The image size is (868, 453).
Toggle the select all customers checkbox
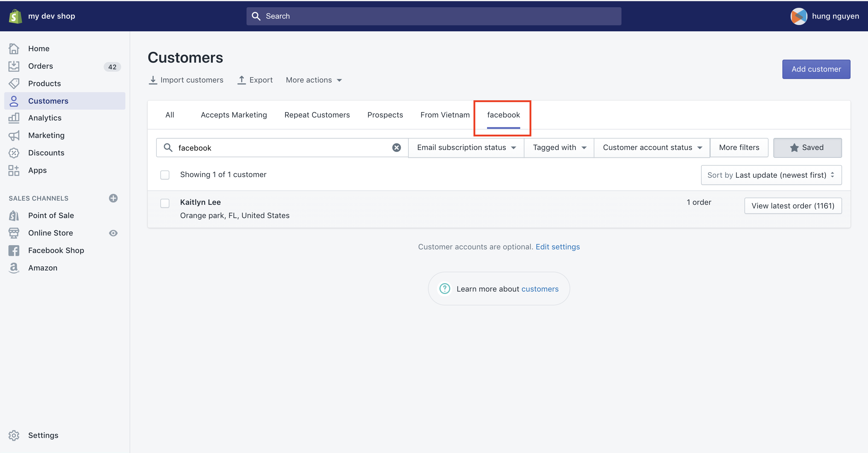(165, 175)
